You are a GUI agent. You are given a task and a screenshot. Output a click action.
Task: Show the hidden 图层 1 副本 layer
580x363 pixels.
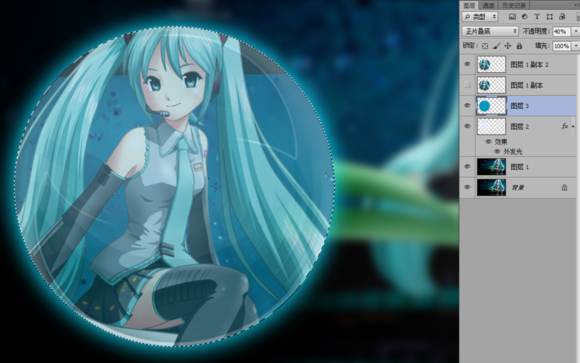[x=467, y=85]
